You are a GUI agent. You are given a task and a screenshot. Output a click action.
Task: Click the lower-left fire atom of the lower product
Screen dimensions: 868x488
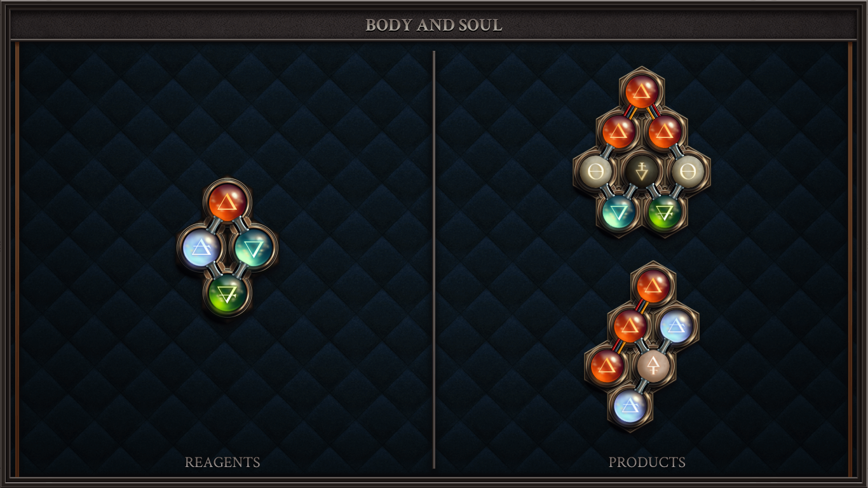pyautogui.click(x=607, y=366)
